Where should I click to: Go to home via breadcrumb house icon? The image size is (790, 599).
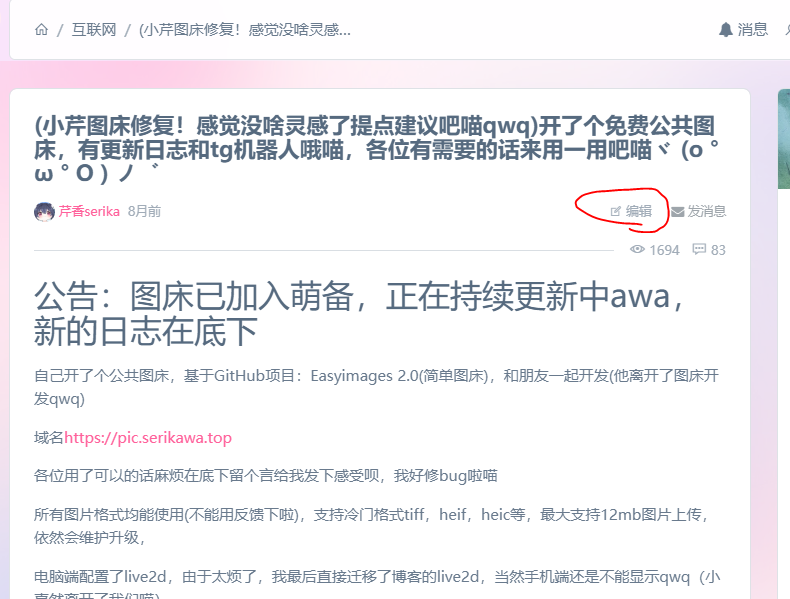click(41, 30)
